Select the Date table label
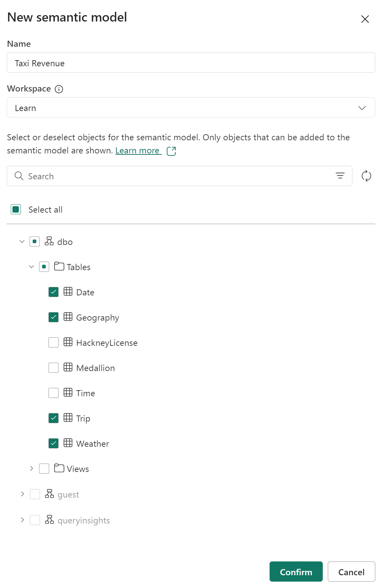The width and height of the screenshot is (382, 588). [85, 292]
